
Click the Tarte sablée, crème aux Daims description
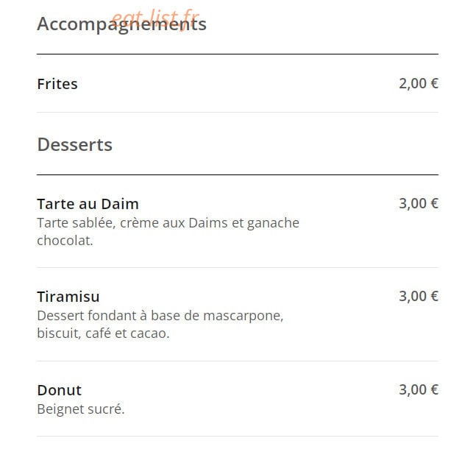[x=168, y=232]
